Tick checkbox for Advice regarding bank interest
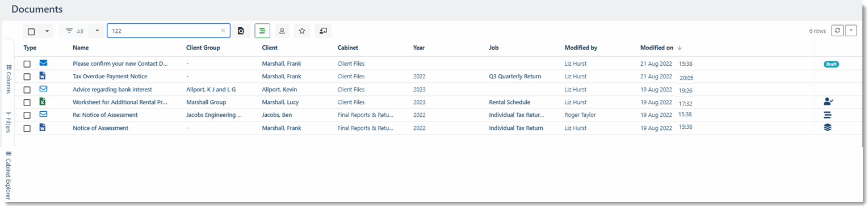868x206 pixels. pos(27,90)
